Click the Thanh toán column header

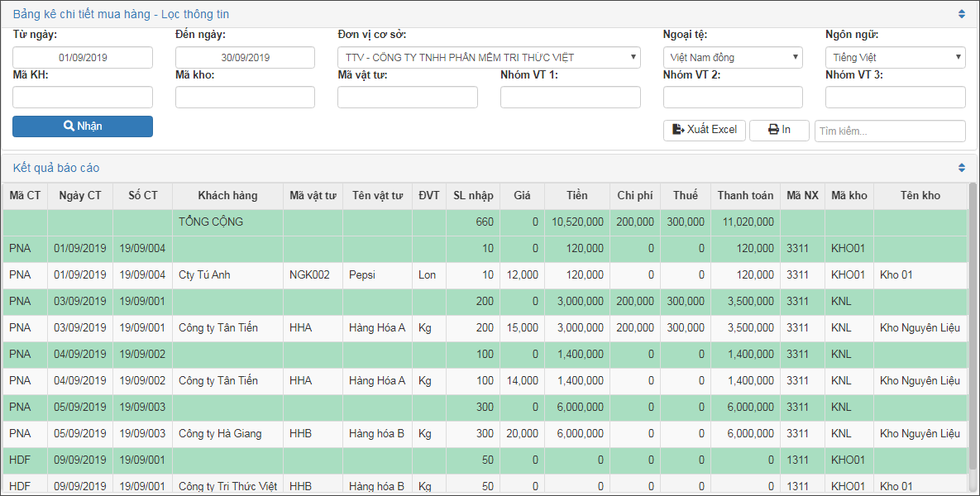point(745,196)
